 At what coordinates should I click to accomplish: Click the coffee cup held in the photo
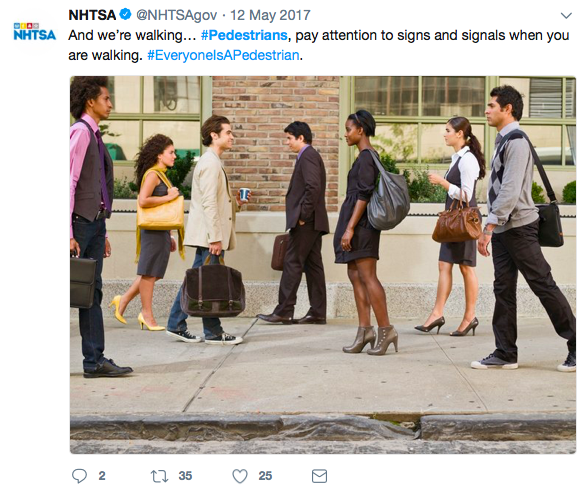244,194
